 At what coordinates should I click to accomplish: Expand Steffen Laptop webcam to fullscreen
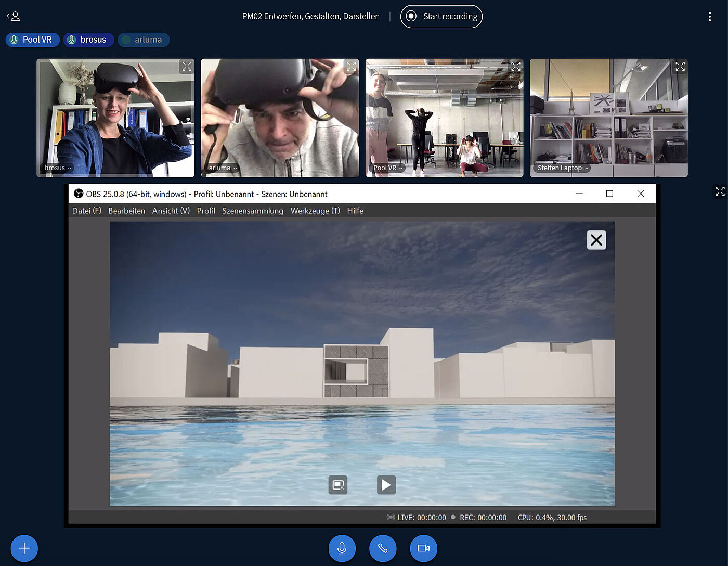click(680, 67)
